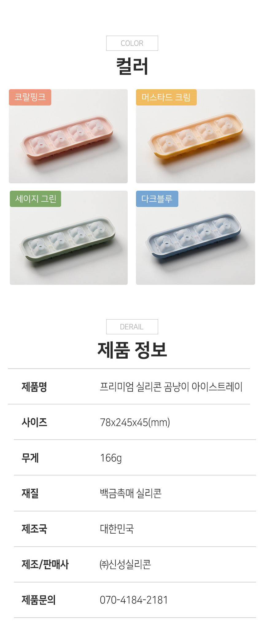Click the material value 백금촉매 실리콘
264x644 pixels.
click(130, 494)
